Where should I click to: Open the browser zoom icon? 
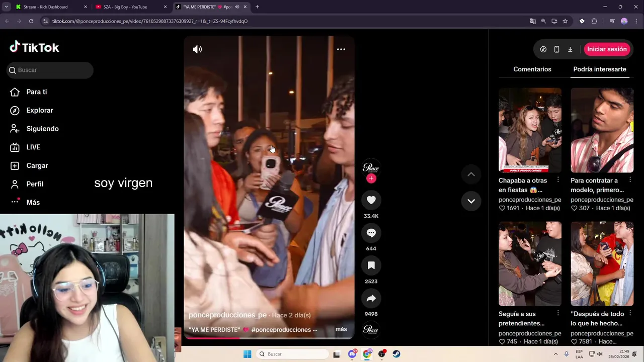543,21
